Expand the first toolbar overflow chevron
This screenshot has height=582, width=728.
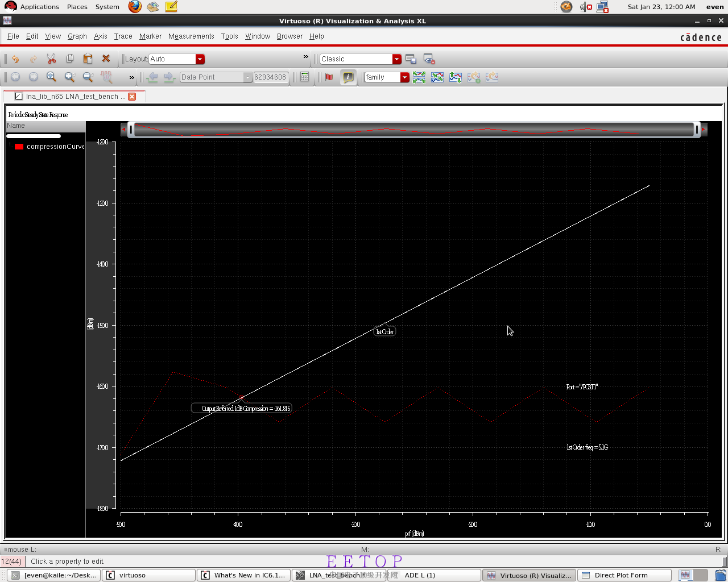tap(305, 57)
